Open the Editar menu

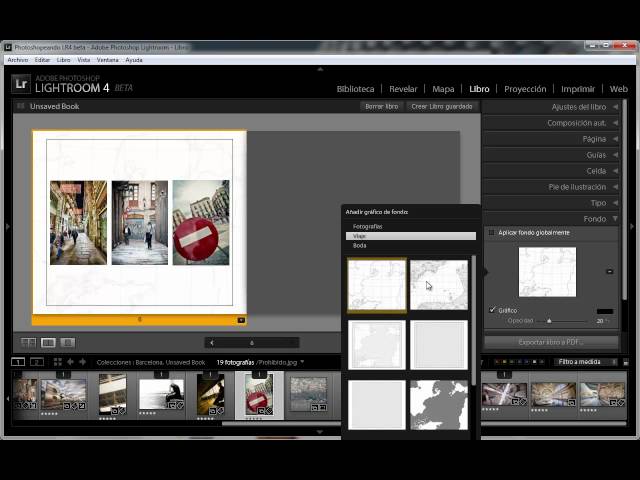pyautogui.click(x=42, y=60)
